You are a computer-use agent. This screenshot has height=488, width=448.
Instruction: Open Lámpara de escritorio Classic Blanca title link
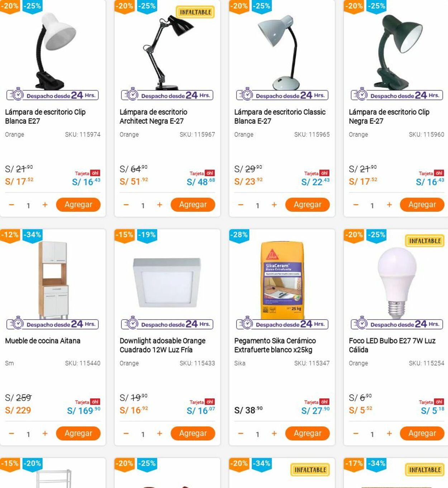[x=280, y=116]
